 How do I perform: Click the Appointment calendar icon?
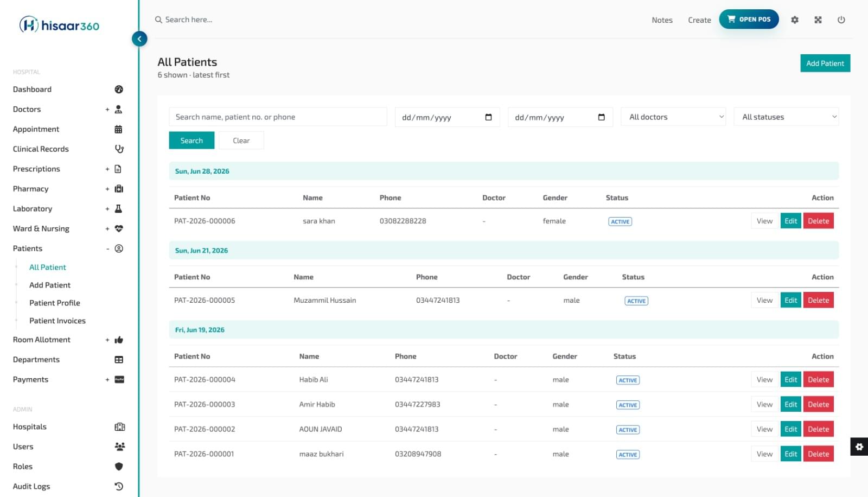pyautogui.click(x=119, y=129)
